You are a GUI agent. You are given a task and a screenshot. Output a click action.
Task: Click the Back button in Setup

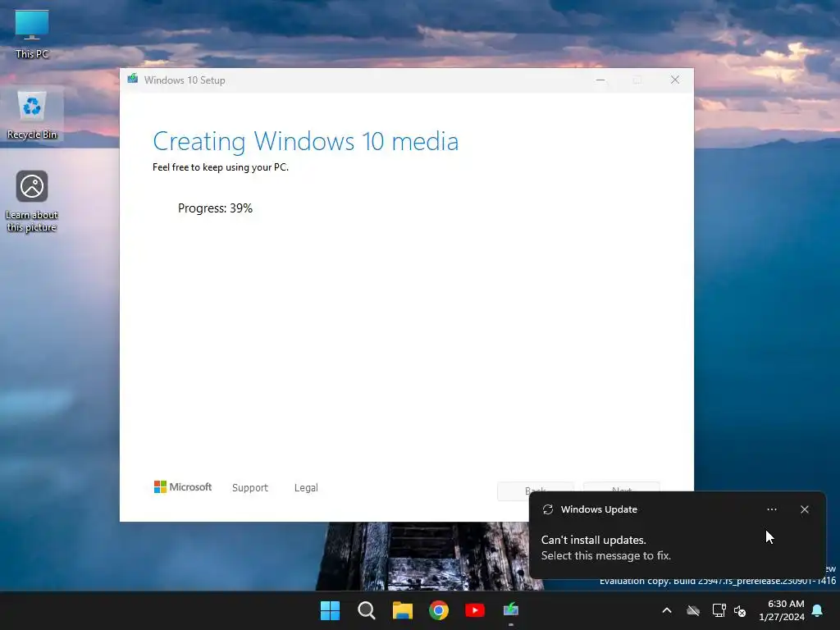[x=535, y=486]
